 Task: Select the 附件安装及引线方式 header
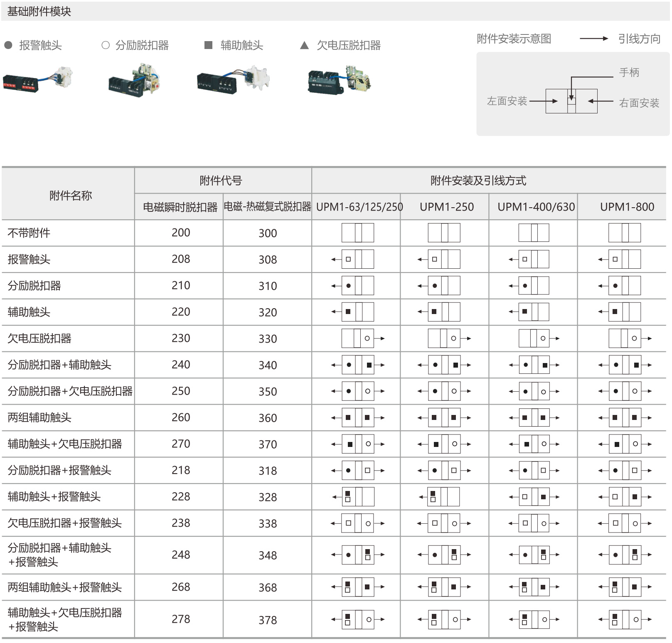pyautogui.click(x=478, y=181)
